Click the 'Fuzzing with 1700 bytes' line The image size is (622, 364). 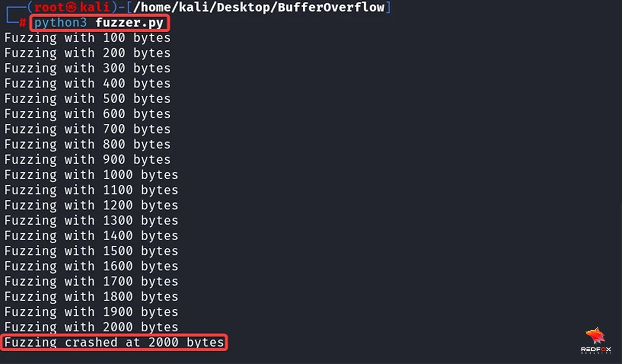pyautogui.click(x=91, y=281)
